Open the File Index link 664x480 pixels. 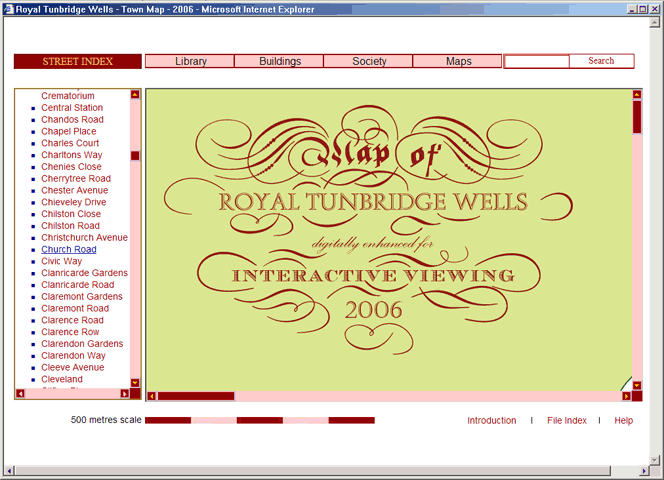[567, 421]
